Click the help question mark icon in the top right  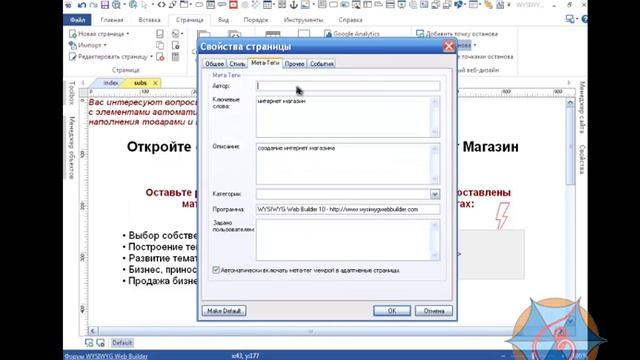(584, 19)
